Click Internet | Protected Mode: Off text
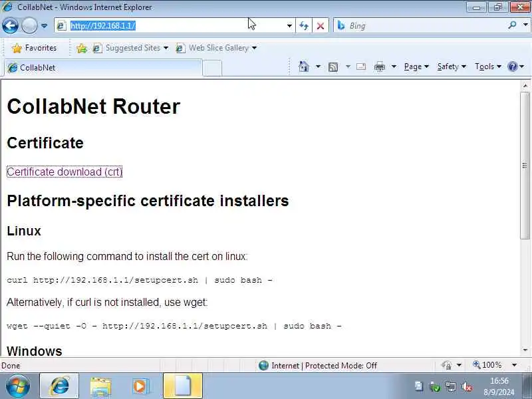The height and width of the screenshot is (399, 532). pyautogui.click(x=324, y=365)
